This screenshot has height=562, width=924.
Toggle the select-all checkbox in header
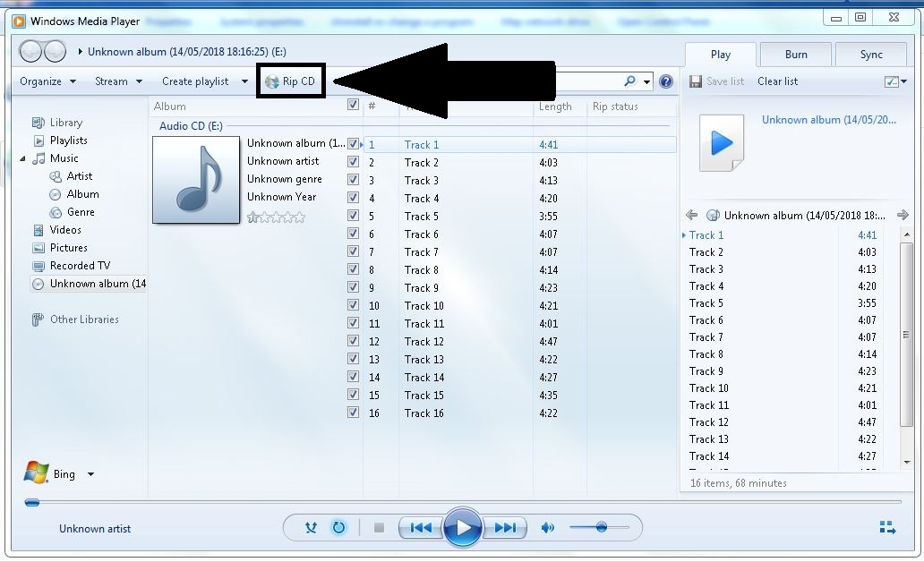click(x=353, y=105)
